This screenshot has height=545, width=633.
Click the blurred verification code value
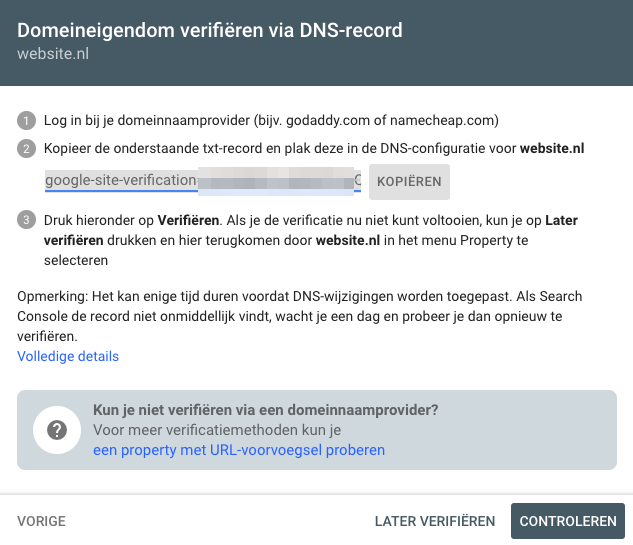276,181
